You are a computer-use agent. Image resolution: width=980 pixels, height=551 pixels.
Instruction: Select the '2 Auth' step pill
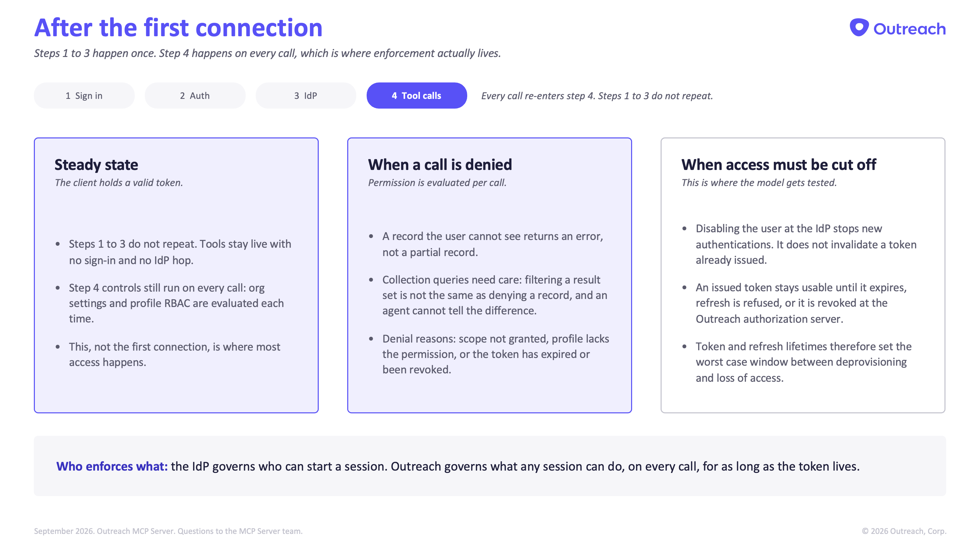pos(195,96)
